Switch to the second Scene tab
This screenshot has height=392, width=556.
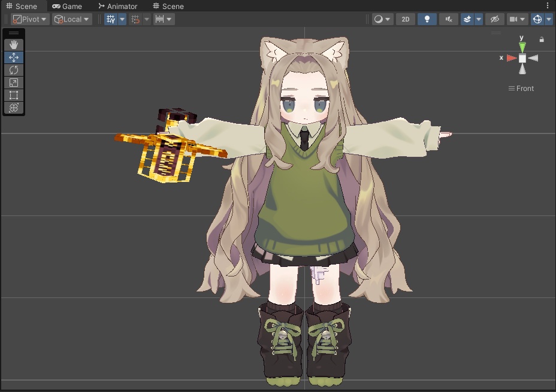(x=168, y=6)
